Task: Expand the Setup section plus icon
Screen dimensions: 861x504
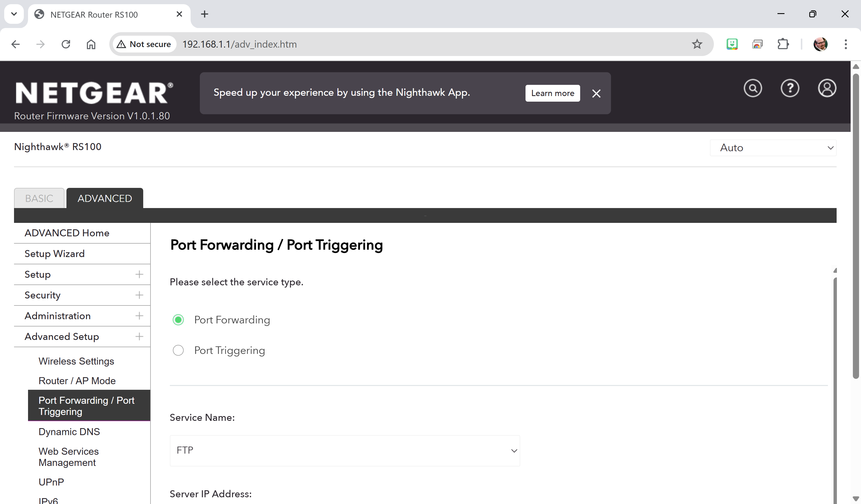Action: [x=139, y=274]
